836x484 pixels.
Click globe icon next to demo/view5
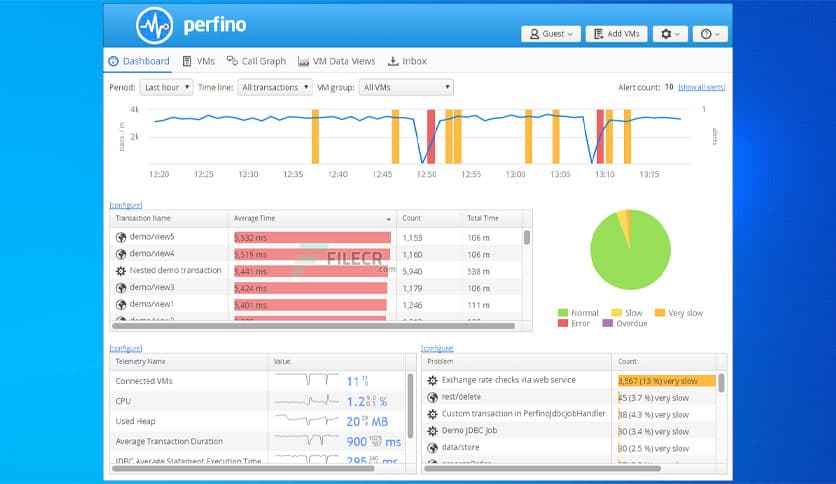tap(121, 237)
